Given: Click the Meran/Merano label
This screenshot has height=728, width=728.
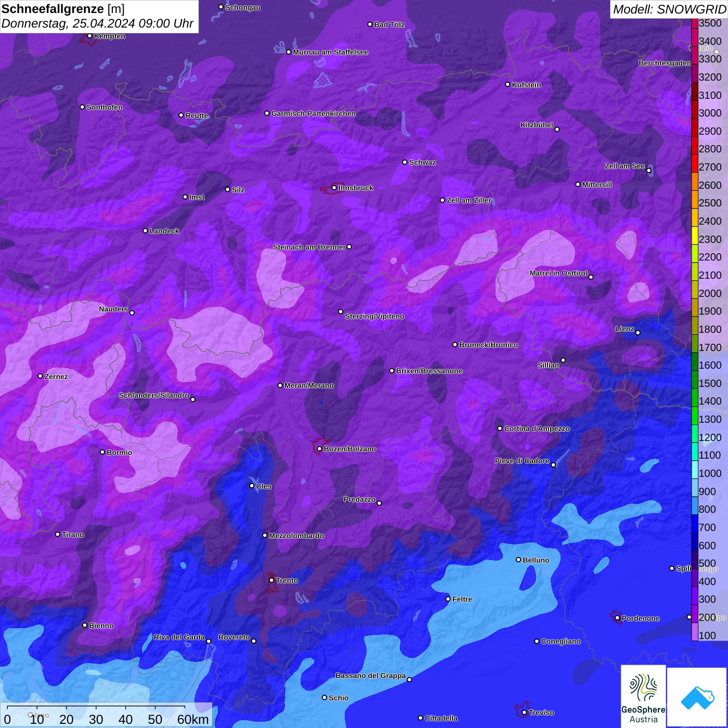Looking at the screenshot, I should (x=309, y=385).
